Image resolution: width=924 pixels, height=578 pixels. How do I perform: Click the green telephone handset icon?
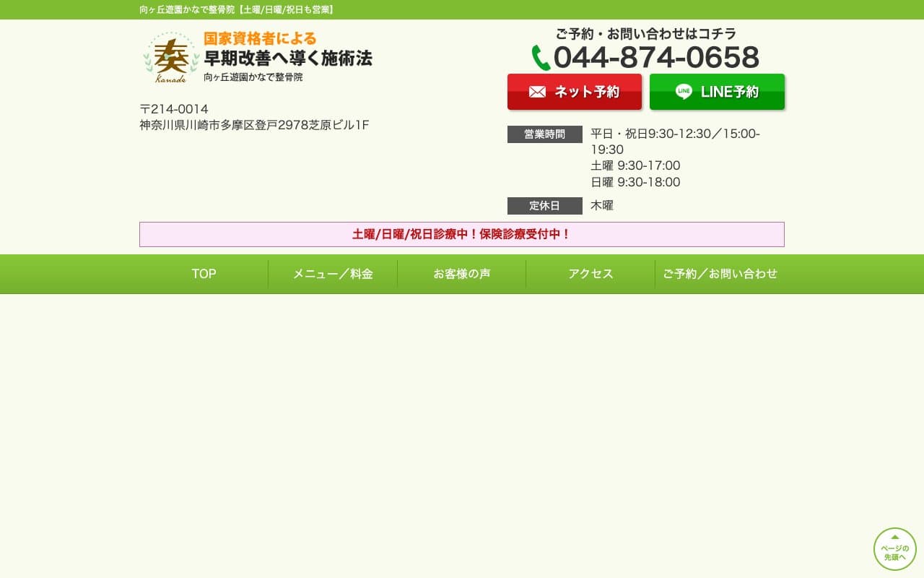coord(541,58)
